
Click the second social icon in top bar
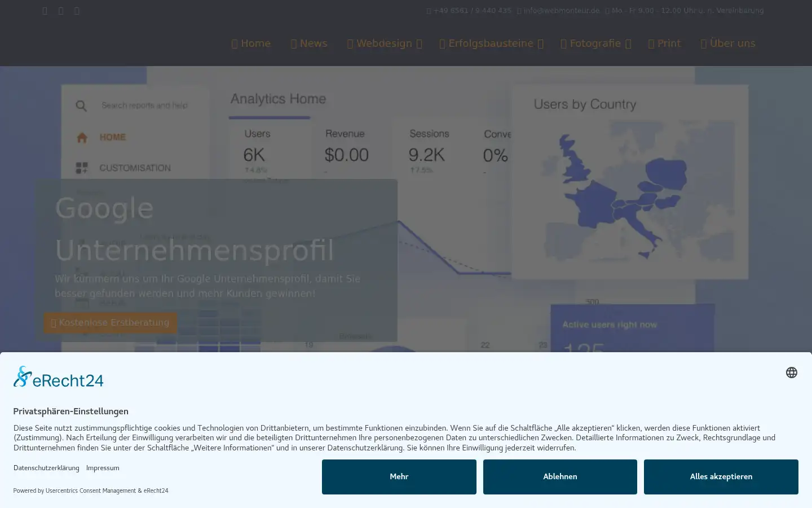tap(61, 11)
